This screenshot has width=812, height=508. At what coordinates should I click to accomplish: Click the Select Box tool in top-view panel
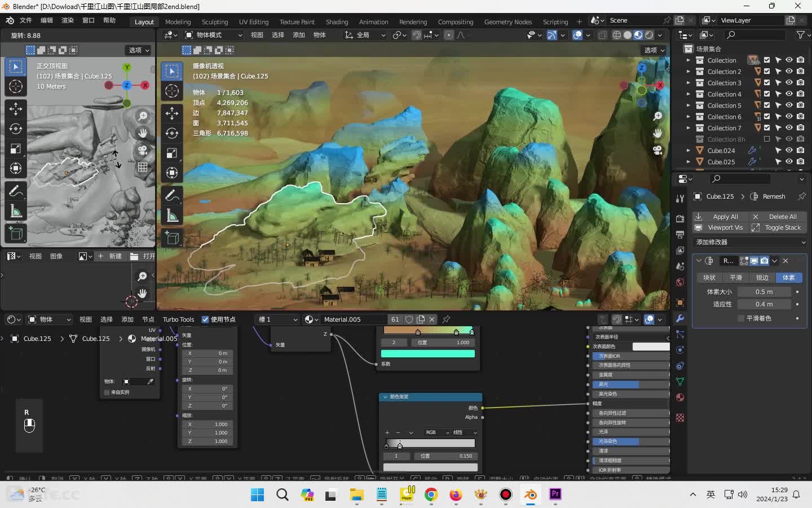[16, 67]
